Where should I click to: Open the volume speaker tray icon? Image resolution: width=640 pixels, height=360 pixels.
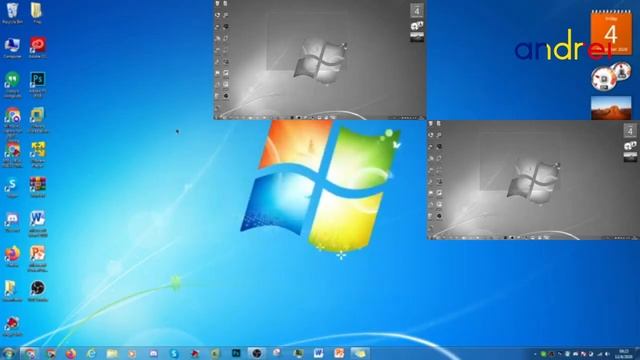pyautogui.click(x=608, y=354)
